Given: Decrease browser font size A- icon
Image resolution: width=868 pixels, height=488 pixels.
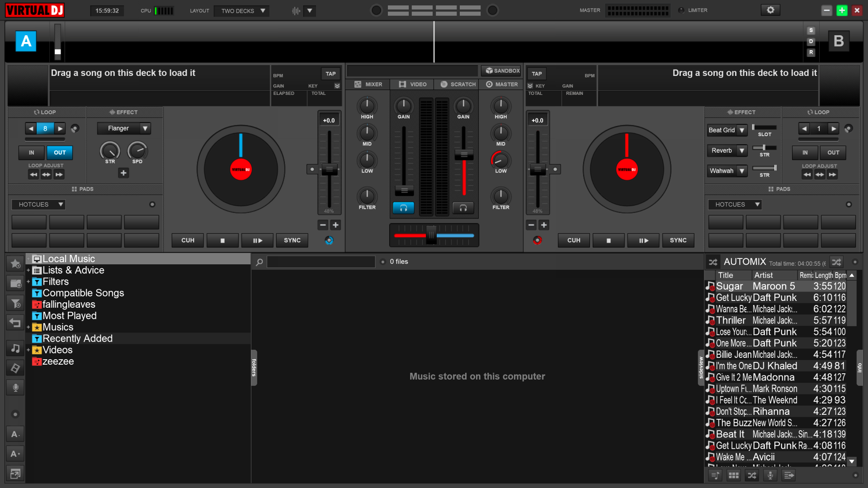Looking at the screenshot, I should pyautogui.click(x=15, y=434).
